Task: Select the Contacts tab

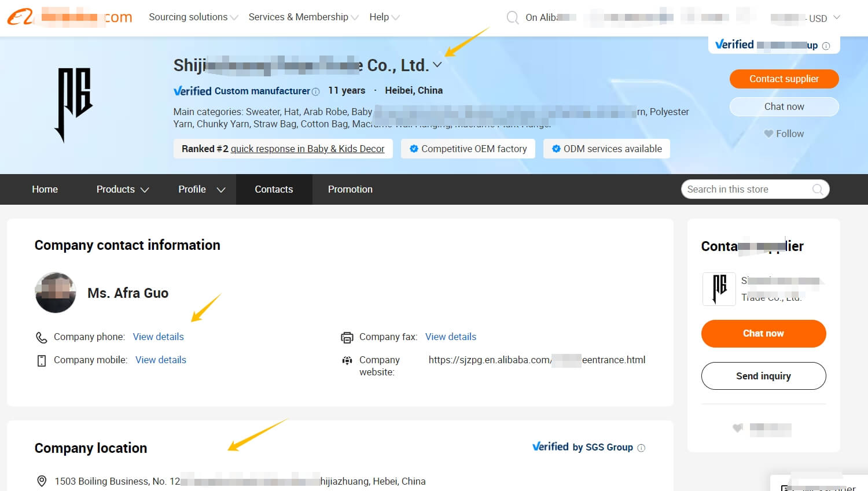Action: (x=274, y=189)
